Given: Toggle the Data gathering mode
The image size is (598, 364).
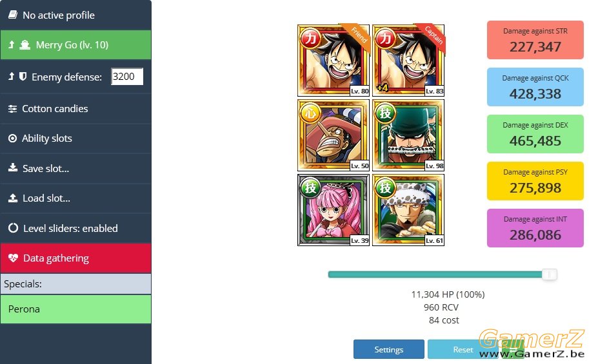Looking at the screenshot, I should click(75, 258).
